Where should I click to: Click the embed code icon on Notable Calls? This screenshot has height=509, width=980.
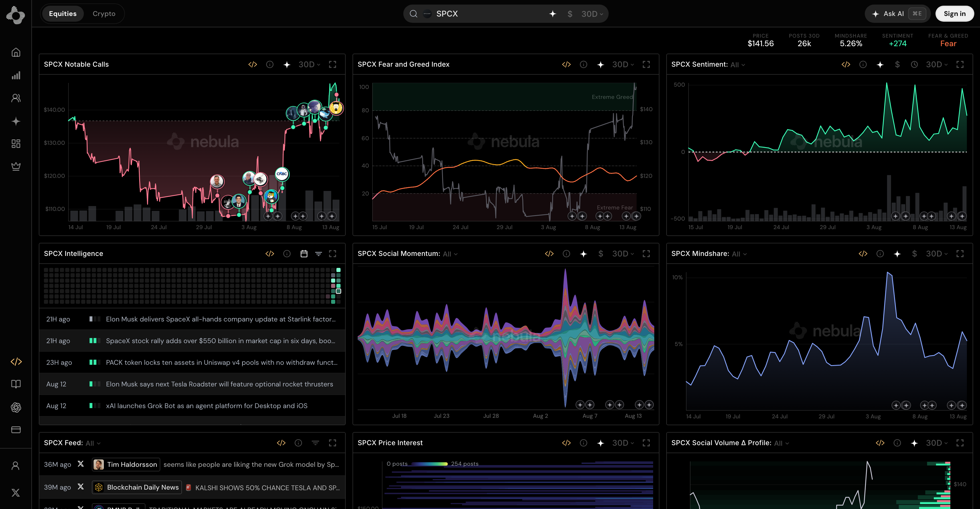click(x=253, y=65)
